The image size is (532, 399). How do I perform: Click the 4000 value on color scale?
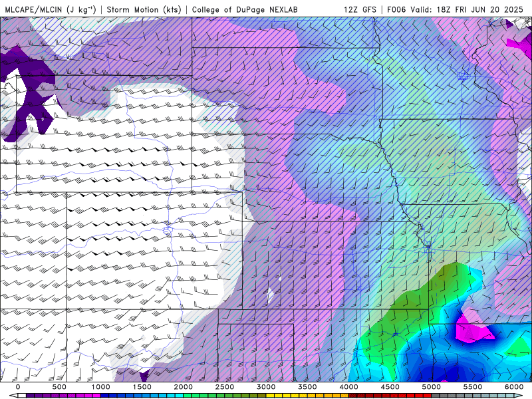[x=348, y=387]
